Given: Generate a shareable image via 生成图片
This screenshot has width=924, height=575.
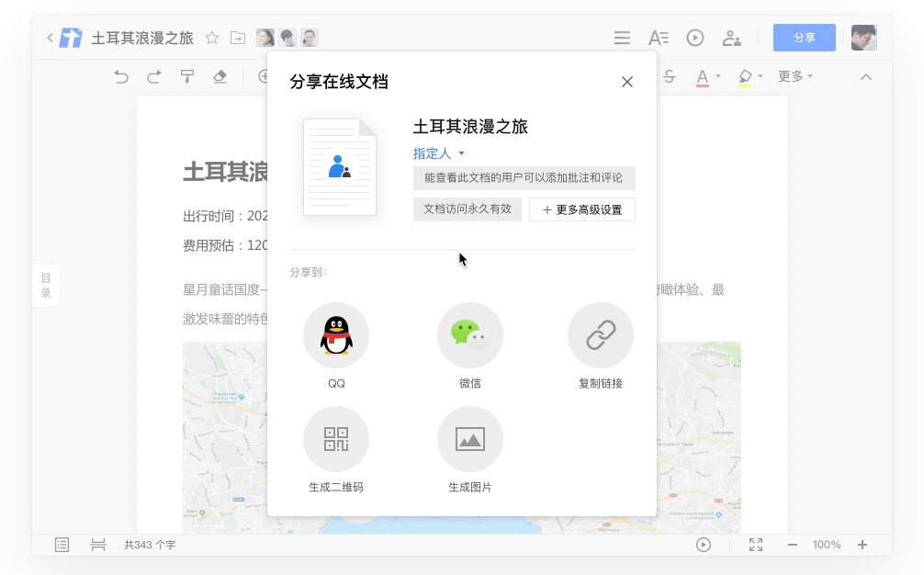Looking at the screenshot, I should 470,438.
